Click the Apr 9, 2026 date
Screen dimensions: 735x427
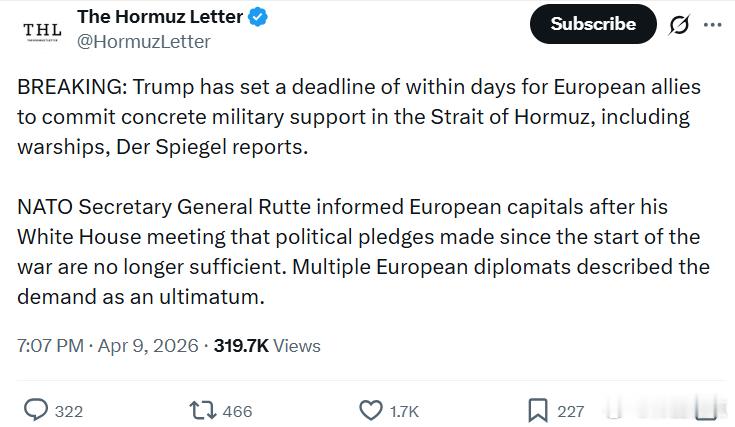[x=148, y=346]
